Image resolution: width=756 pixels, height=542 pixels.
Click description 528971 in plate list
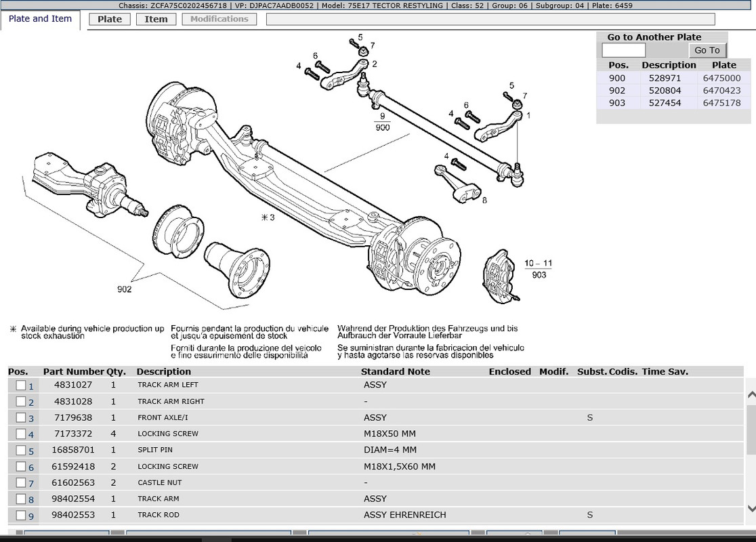point(665,78)
